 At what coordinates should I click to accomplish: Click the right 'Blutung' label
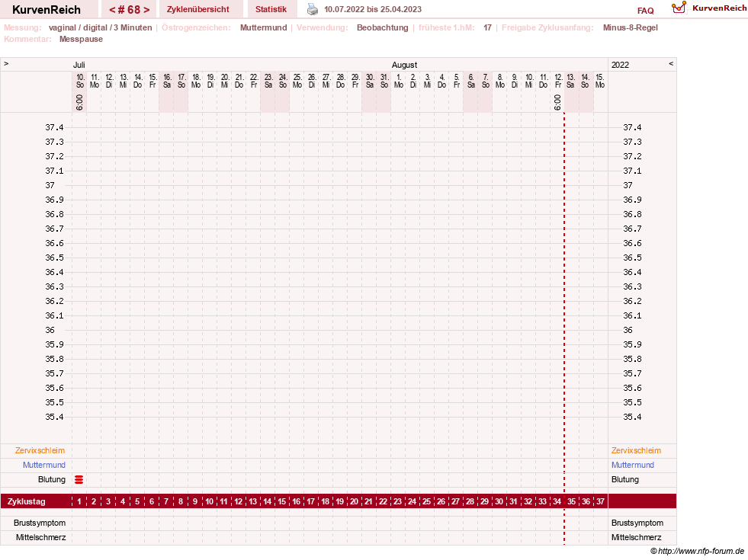tap(625, 479)
